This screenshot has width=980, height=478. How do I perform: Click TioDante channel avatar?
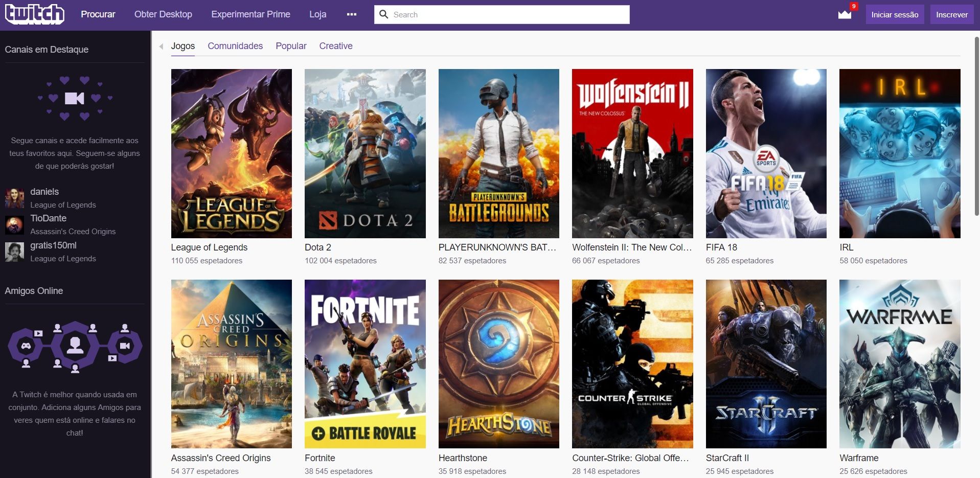pos(14,225)
